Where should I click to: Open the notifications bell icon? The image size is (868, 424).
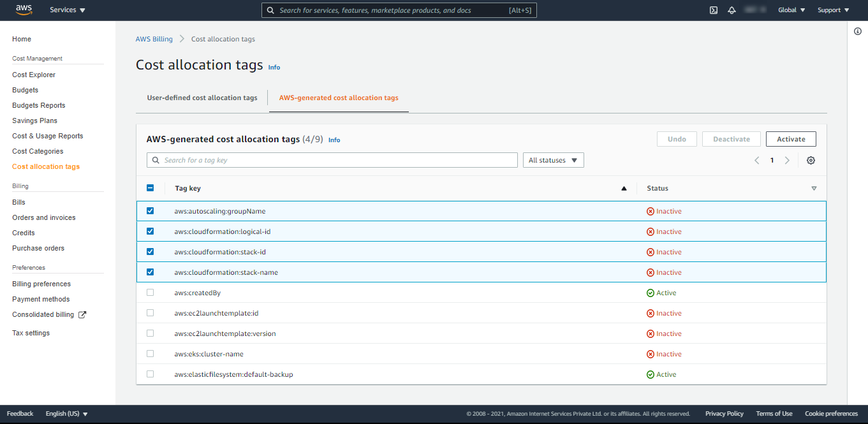coord(732,10)
